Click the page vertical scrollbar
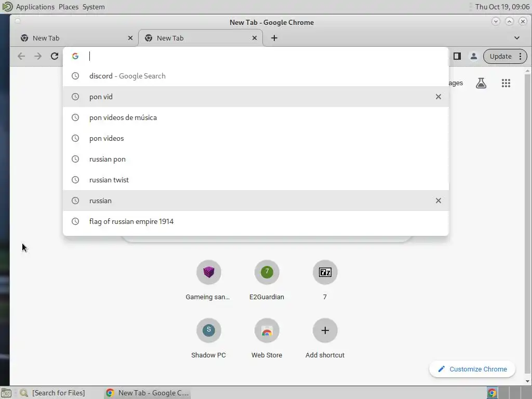 (527, 224)
